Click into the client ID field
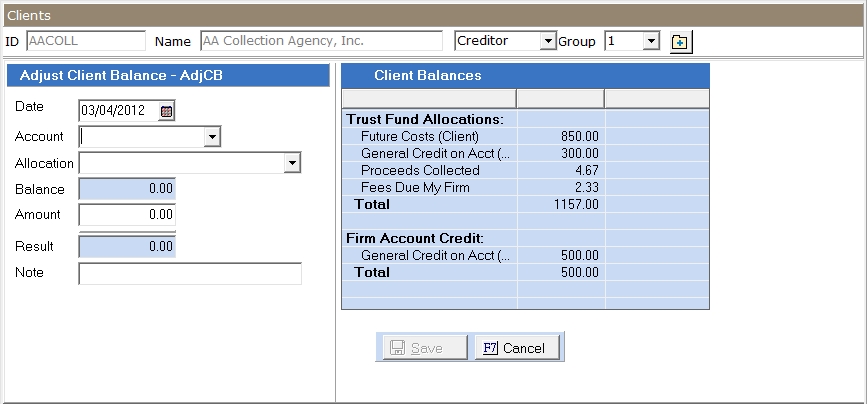This screenshot has width=867, height=404. click(85, 41)
